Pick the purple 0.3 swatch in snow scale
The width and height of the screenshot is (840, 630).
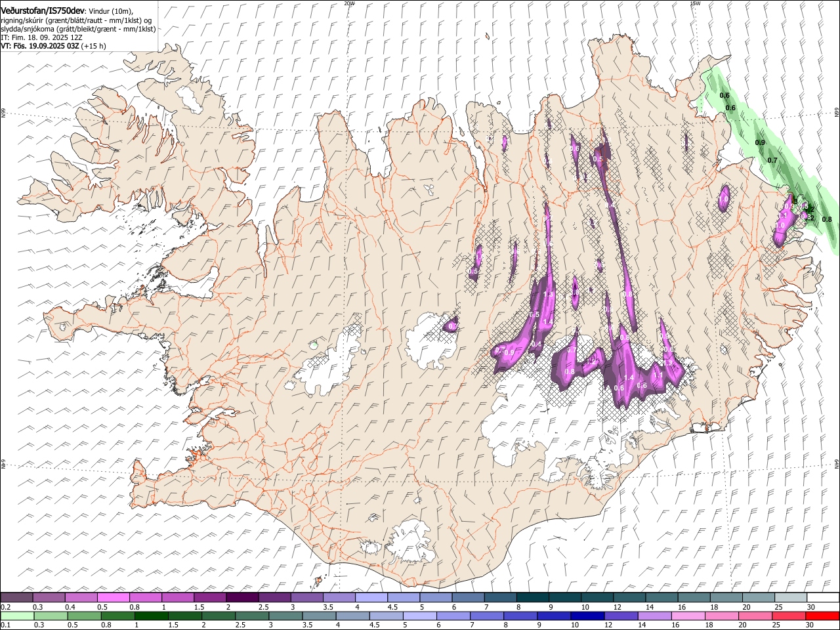(x=49, y=597)
